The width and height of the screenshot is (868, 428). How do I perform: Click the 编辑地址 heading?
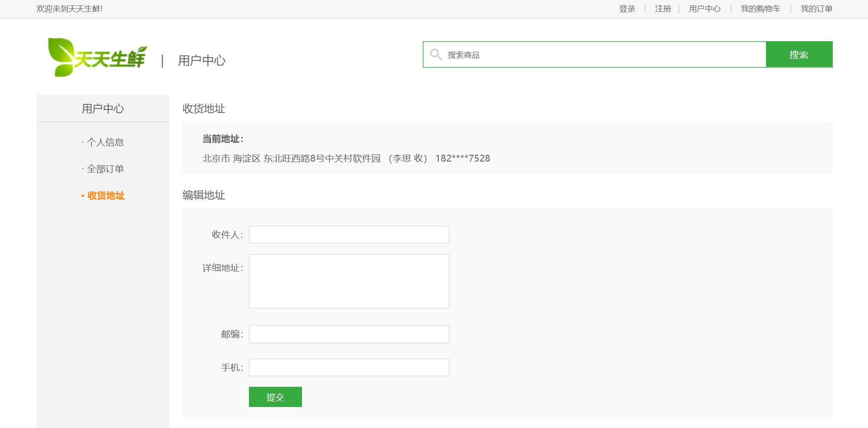tap(204, 195)
